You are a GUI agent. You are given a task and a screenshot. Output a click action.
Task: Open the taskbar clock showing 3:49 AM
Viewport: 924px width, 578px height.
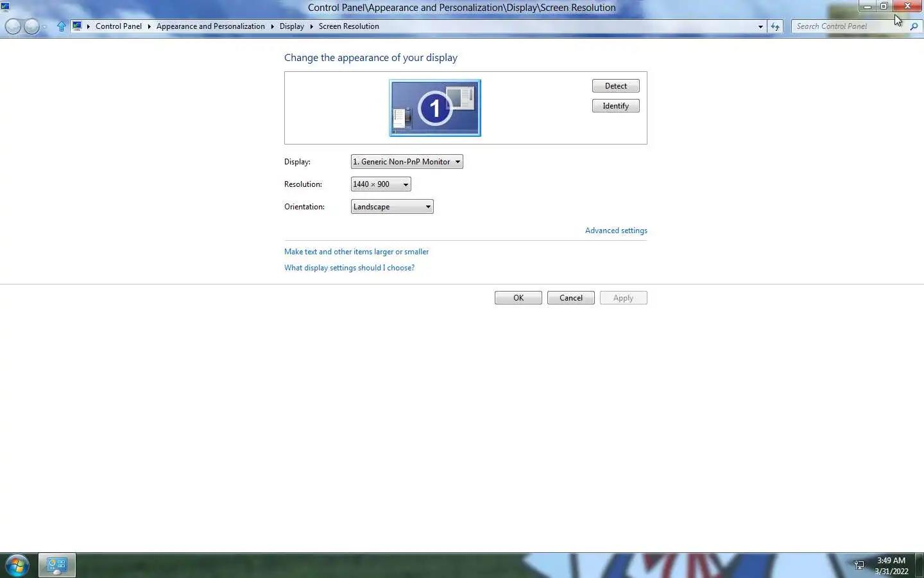(891, 566)
